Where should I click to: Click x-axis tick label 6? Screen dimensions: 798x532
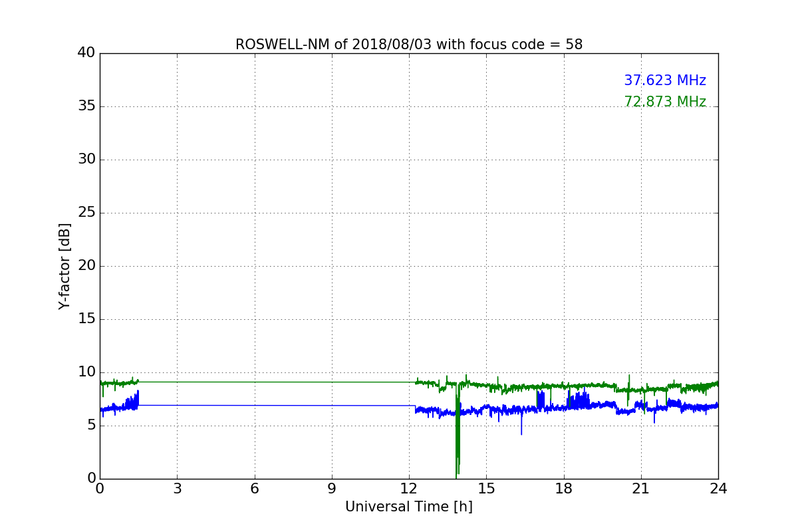(x=254, y=489)
